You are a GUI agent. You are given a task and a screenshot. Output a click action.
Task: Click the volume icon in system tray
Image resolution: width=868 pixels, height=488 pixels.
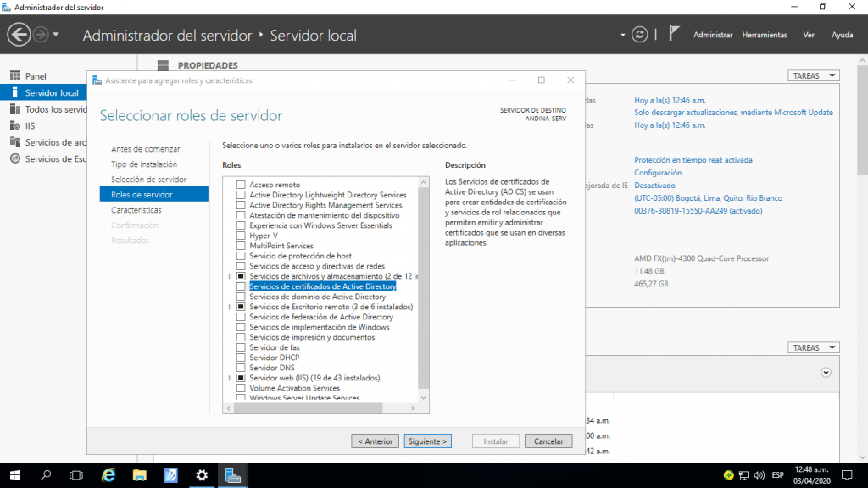coord(759,475)
